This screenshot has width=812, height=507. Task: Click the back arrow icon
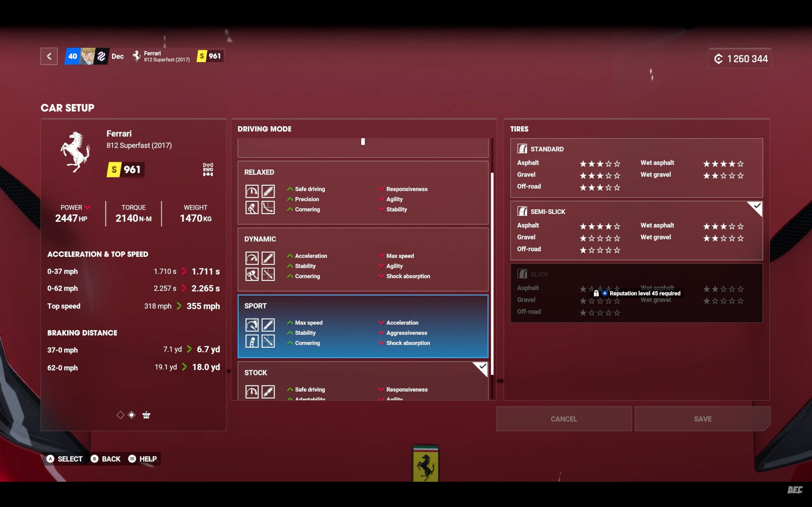[49, 56]
